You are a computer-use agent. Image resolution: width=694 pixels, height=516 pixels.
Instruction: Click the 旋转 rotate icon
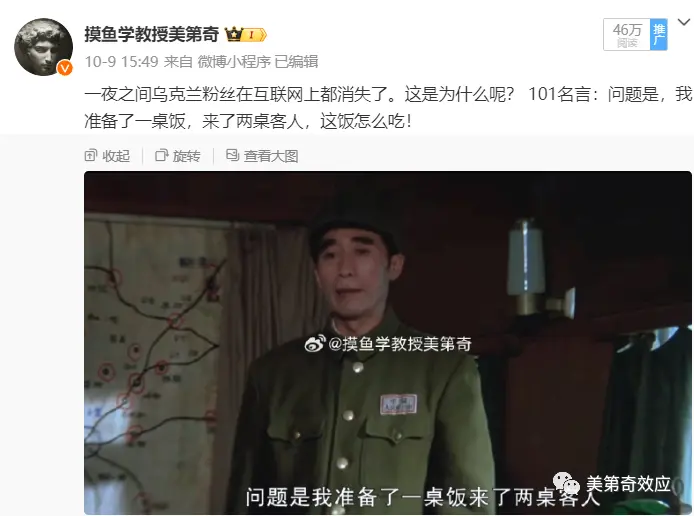point(162,155)
